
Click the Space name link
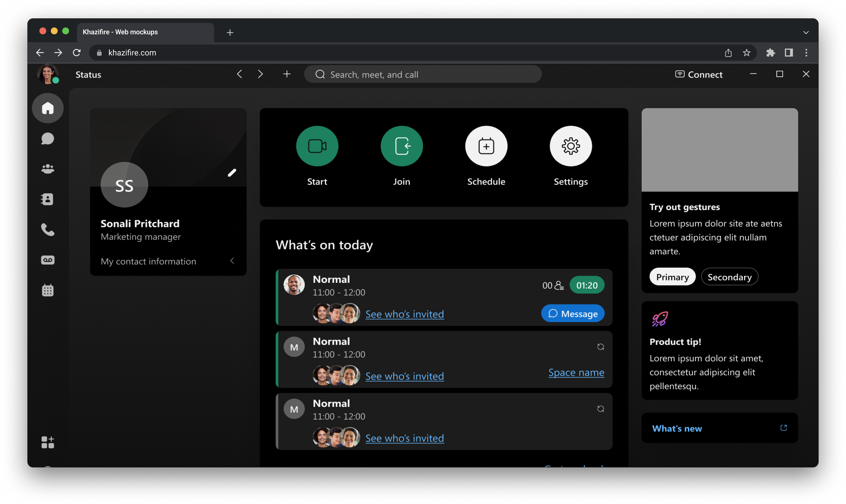click(576, 372)
